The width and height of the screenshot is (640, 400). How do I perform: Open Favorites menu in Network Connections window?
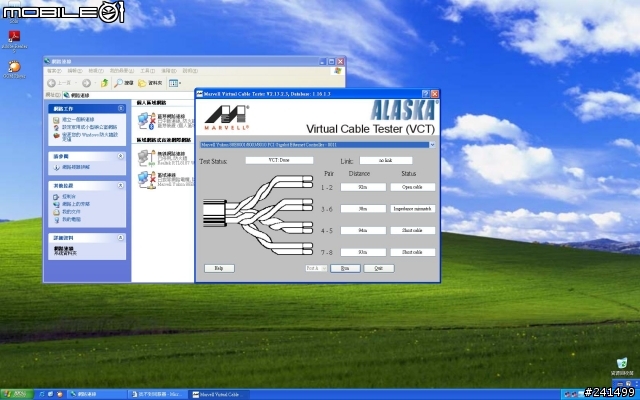tap(122, 71)
